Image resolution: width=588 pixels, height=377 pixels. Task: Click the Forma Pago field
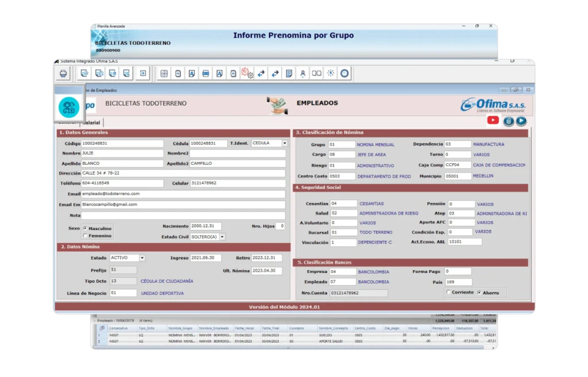tap(458, 271)
